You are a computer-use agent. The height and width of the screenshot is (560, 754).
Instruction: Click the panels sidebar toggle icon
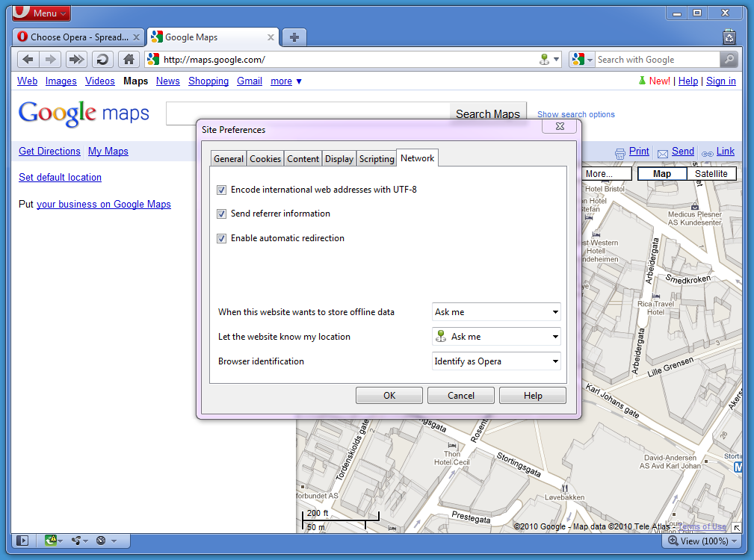(x=22, y=540)
